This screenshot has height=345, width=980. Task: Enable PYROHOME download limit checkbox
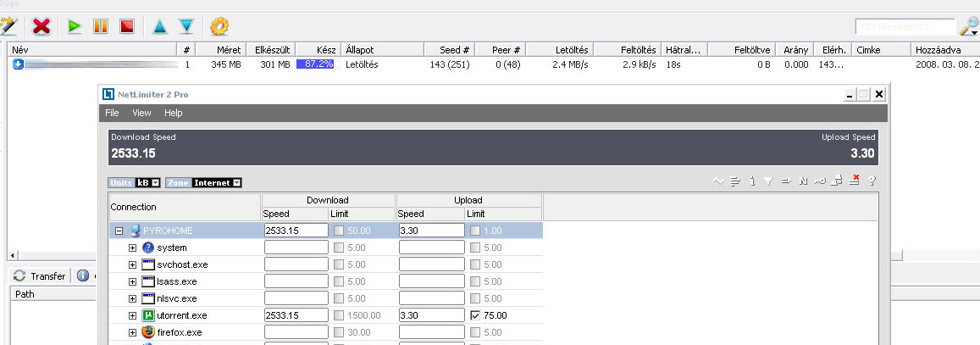point(339,230)
